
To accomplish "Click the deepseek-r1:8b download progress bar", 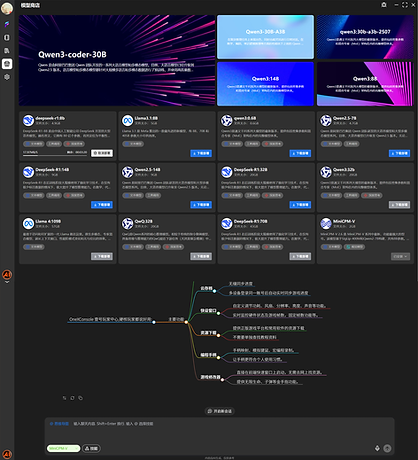I will [55, 155].
